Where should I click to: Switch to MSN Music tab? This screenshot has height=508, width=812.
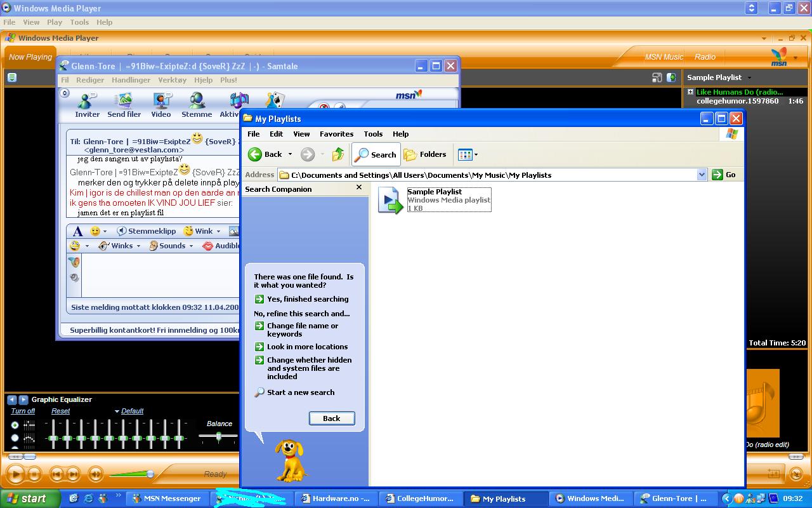664,57
